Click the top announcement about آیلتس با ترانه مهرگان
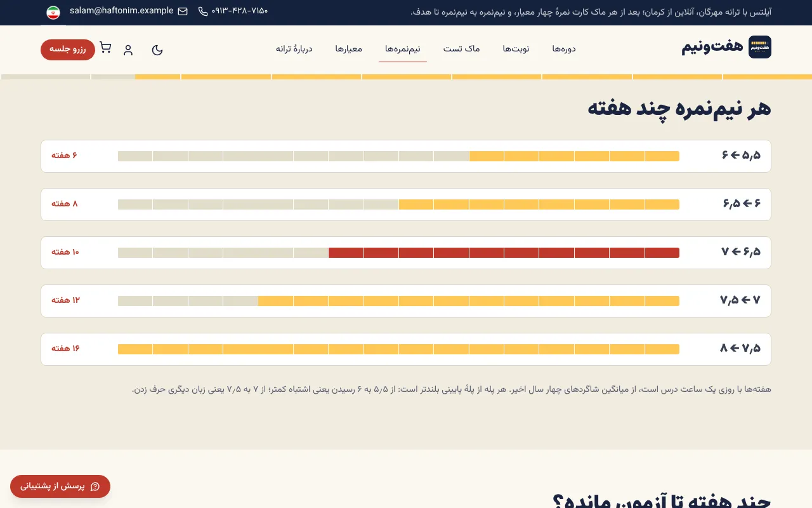The image size is (812, 508). (x=591, y=11)
